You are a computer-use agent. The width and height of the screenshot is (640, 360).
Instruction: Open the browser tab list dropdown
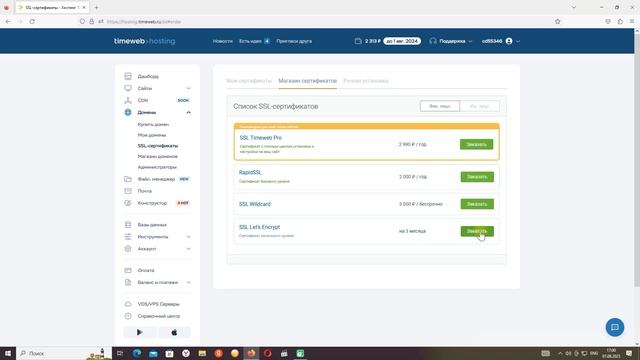573,7
